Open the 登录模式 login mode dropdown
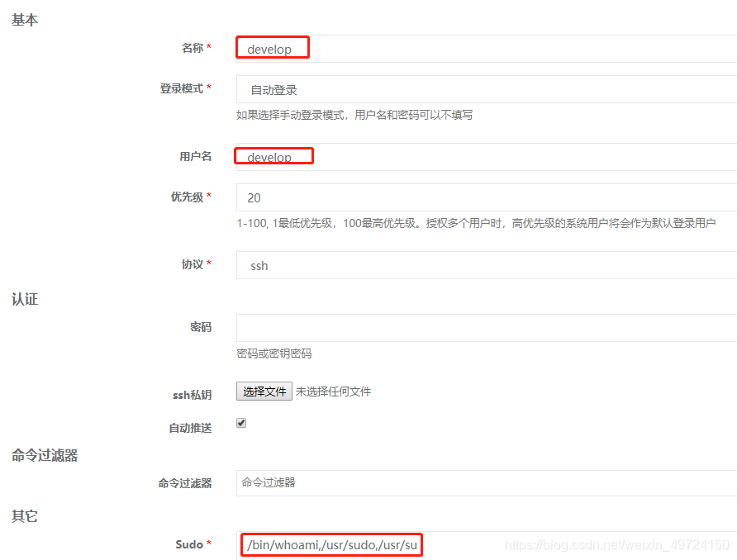The image size is (737, 560). 487,89
